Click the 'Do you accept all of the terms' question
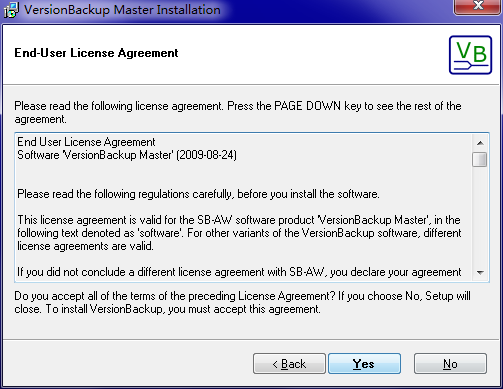 point(173,296)
